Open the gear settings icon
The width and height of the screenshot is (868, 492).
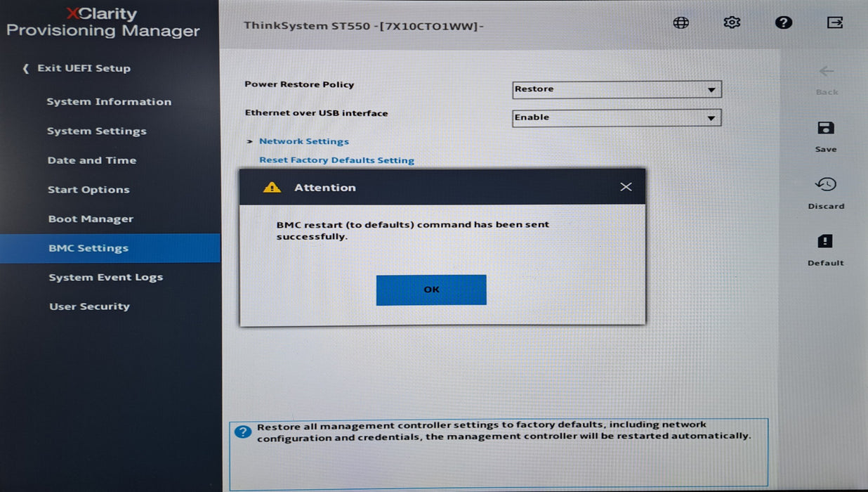(x=732, y=22)
